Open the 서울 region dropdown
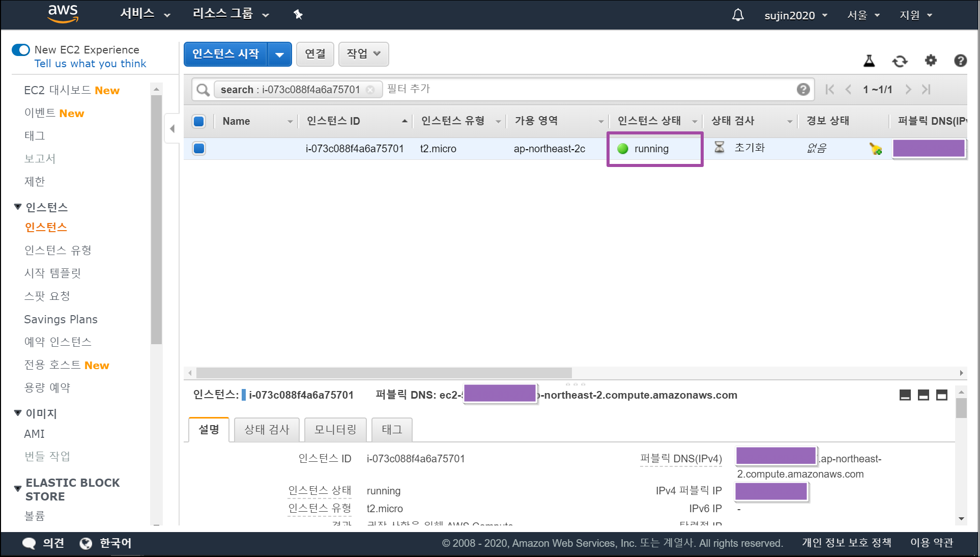The height and width of the screenshot is (557, 980). click(863, 15)
